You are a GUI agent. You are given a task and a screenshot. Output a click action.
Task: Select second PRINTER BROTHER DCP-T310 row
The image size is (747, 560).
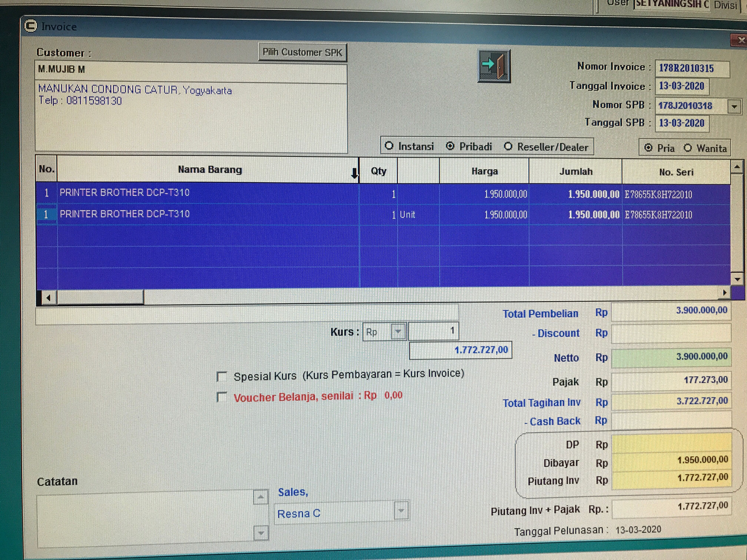pyautogui.click(x=125, y=214)
